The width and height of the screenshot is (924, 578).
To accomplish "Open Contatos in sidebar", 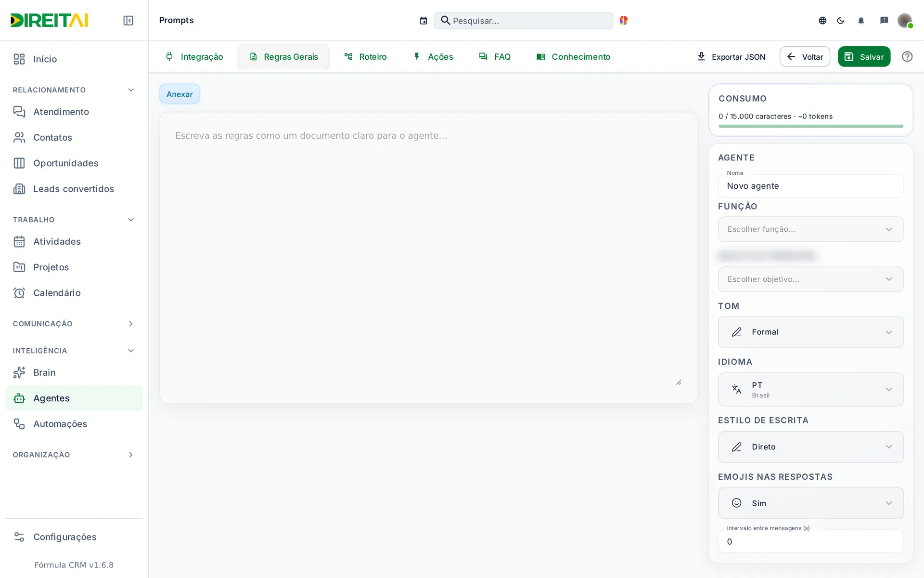I will click(x=74, y=137).
